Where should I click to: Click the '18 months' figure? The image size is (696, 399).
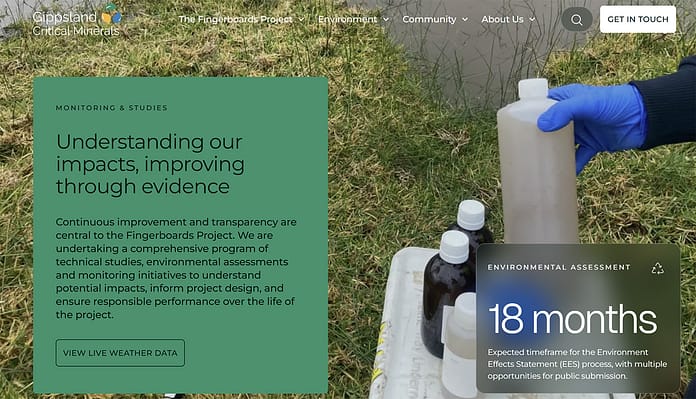572,320
